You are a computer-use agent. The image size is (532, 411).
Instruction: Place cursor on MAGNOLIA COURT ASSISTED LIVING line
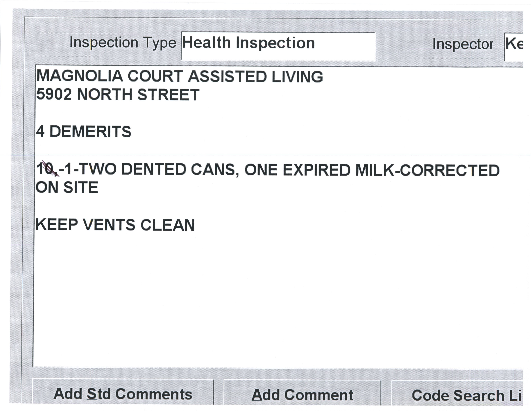point(180,76)
